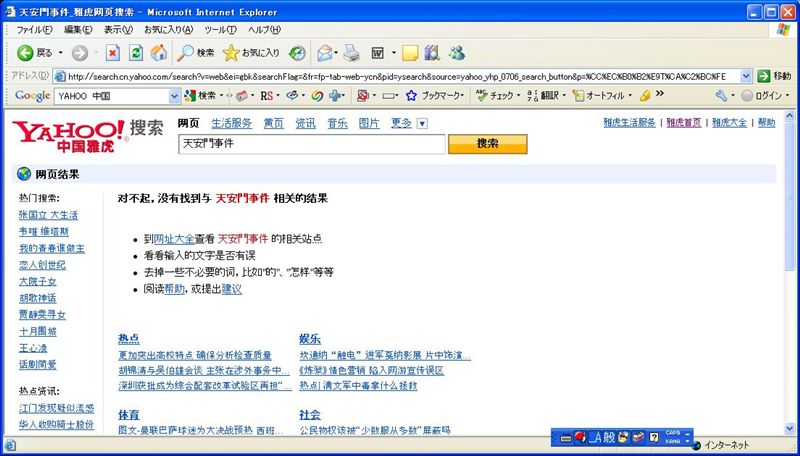The image size is (800, 456).
Task: Click the ブックマーク star in Google toolbar
Action: pyautogui.click(x=434, y=95)
